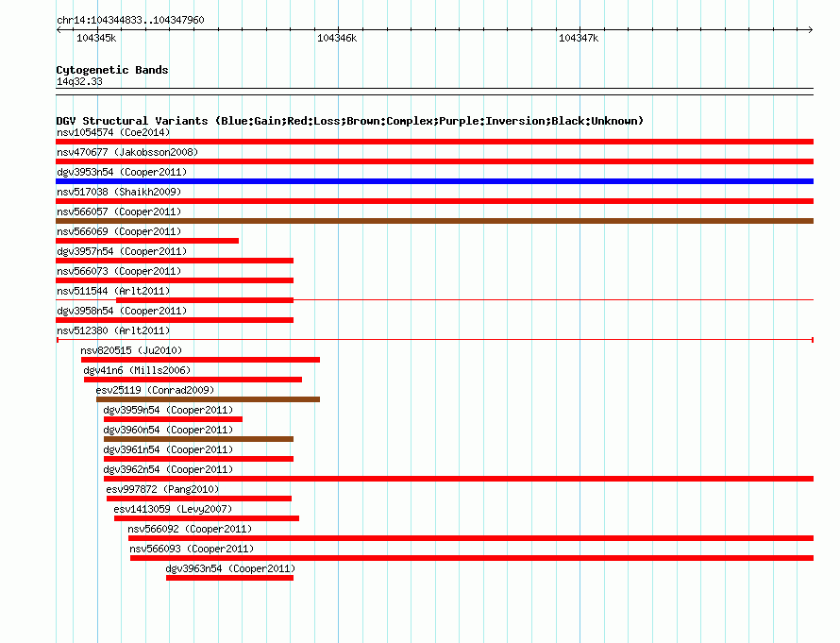Select the red bar under nsv1054574

coord(434,142)
